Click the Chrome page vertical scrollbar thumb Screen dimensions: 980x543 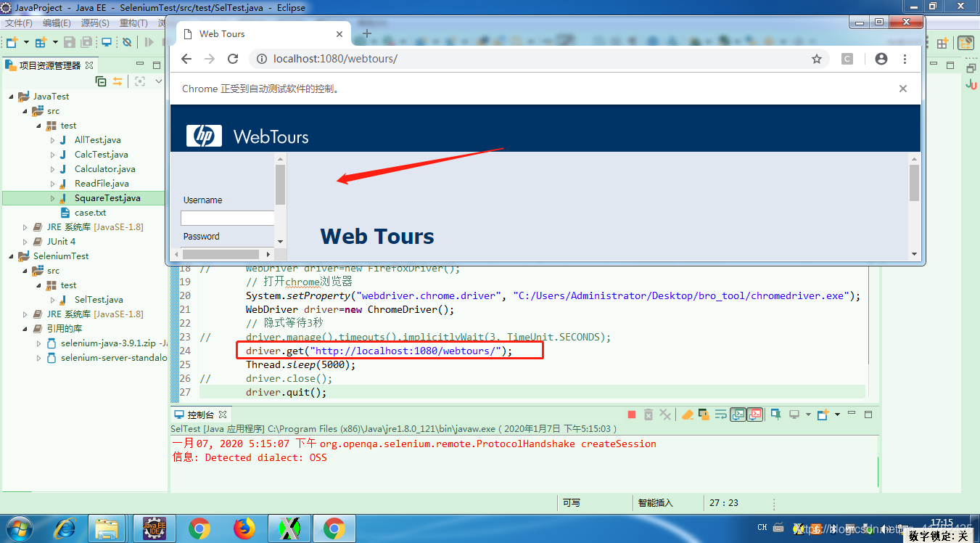click(x=914, y=183)
